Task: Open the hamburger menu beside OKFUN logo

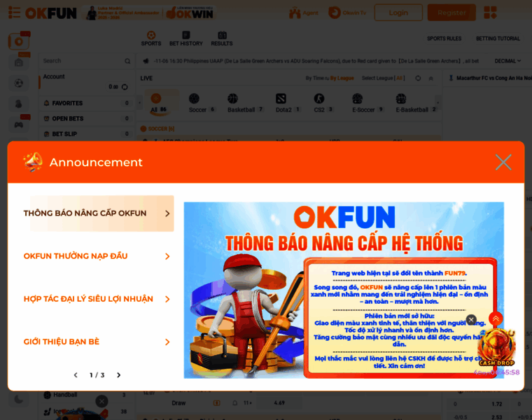Action: tap(14, 13)
